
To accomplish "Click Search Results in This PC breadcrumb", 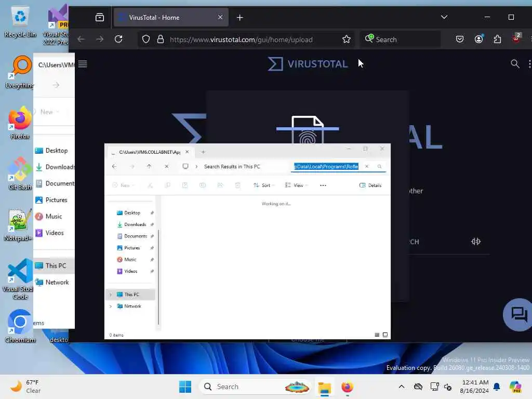I will [x=232, y=166].
